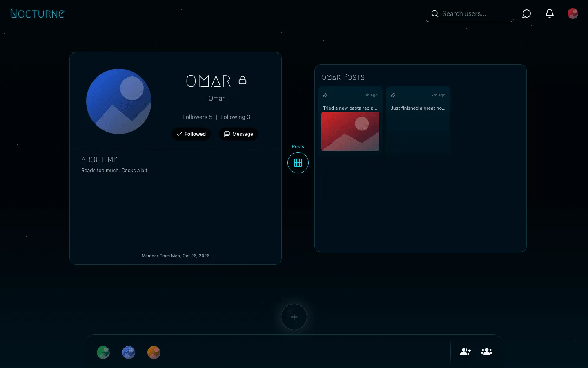Click 'Member From Mon, Oct 26, 2026' text
This screenshot has height=368, width=588.
176,256
